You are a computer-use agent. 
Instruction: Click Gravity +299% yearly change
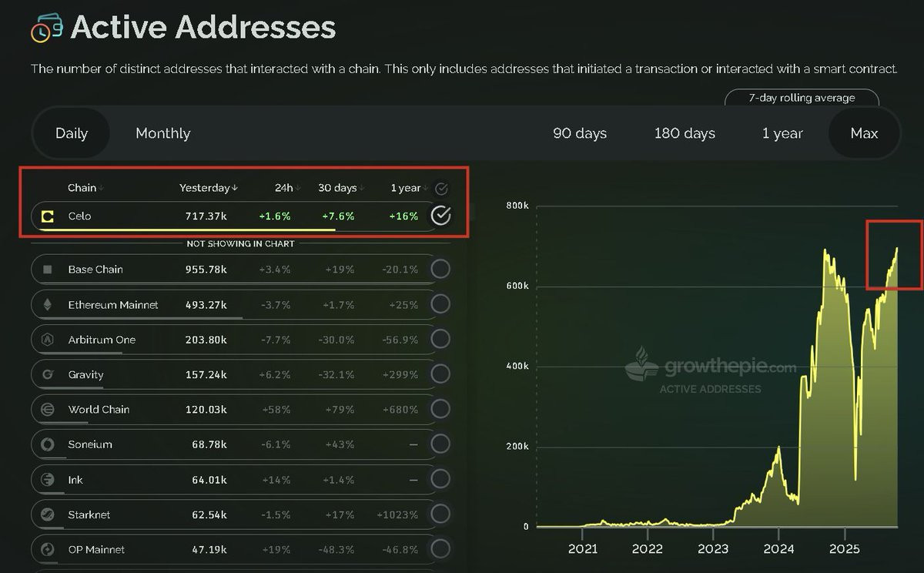[400, 374]
